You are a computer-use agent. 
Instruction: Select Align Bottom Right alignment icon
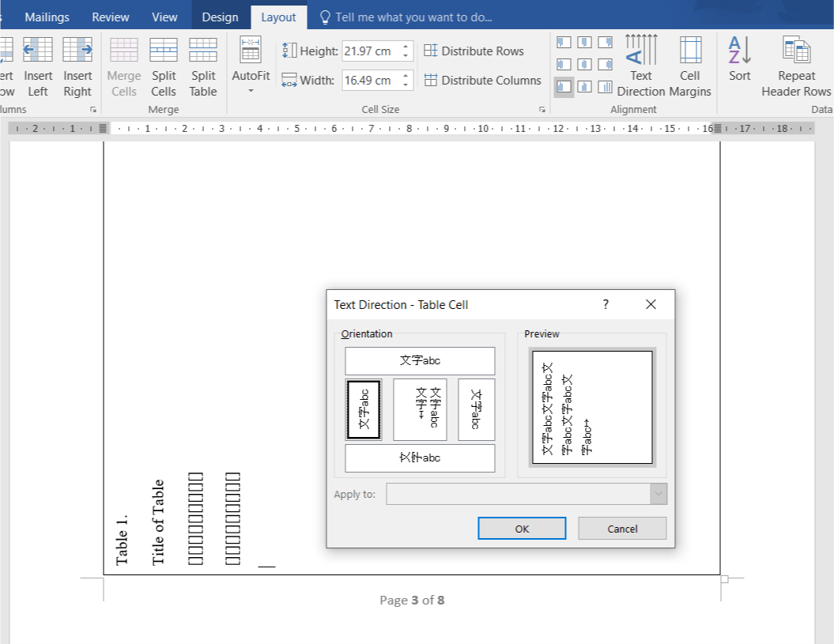coord(606,87)
